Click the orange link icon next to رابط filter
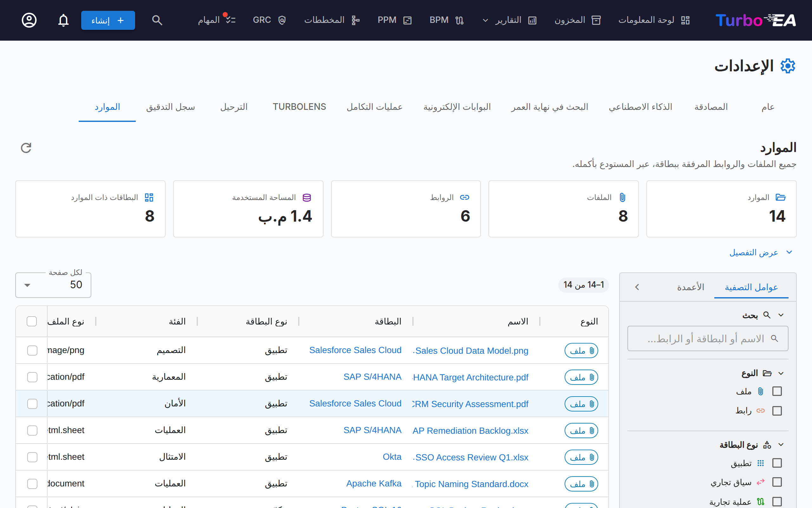The width and height of the screenshot is (812, 508). 761,411
